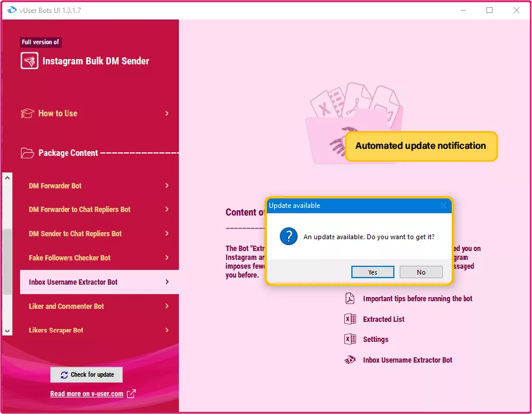The width and height of the screenshot is (532, 414).
Task: Click the bot icon beside Inbox Username Extractor Bot
Action: pos(350,360)
